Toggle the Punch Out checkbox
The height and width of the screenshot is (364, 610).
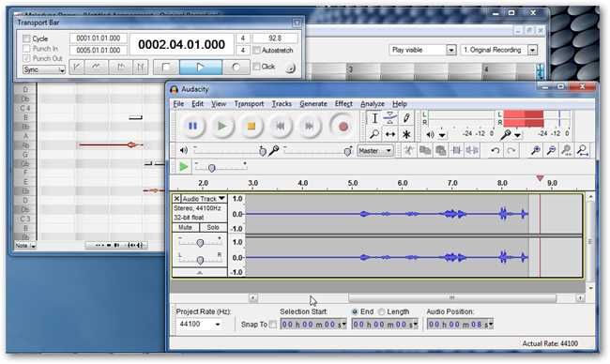pos(26,58)
